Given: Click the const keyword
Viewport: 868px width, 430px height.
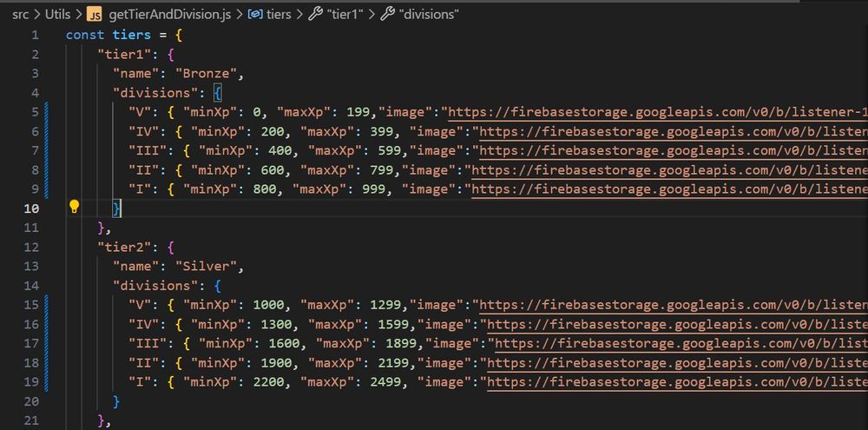Looking at the screenshot, I should tap(85, 35).
